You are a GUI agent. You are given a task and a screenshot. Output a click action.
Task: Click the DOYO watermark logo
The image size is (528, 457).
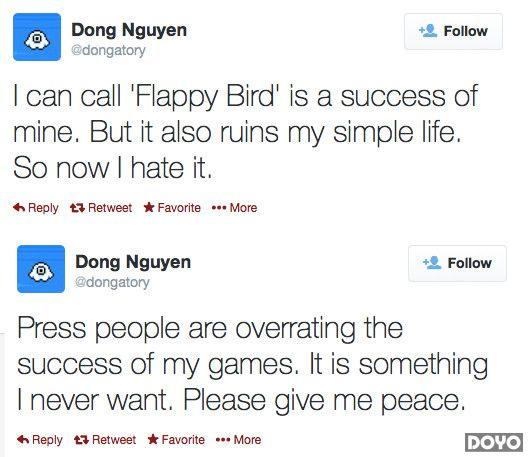(494, 442)
